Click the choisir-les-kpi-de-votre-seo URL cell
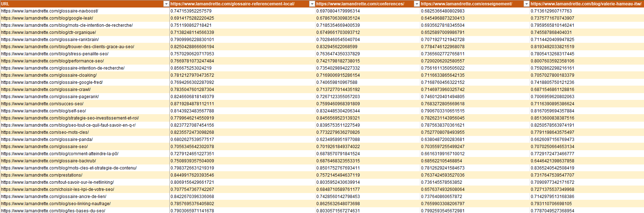The height and width of the screenshot is (213, 644). tap(85, 189)
